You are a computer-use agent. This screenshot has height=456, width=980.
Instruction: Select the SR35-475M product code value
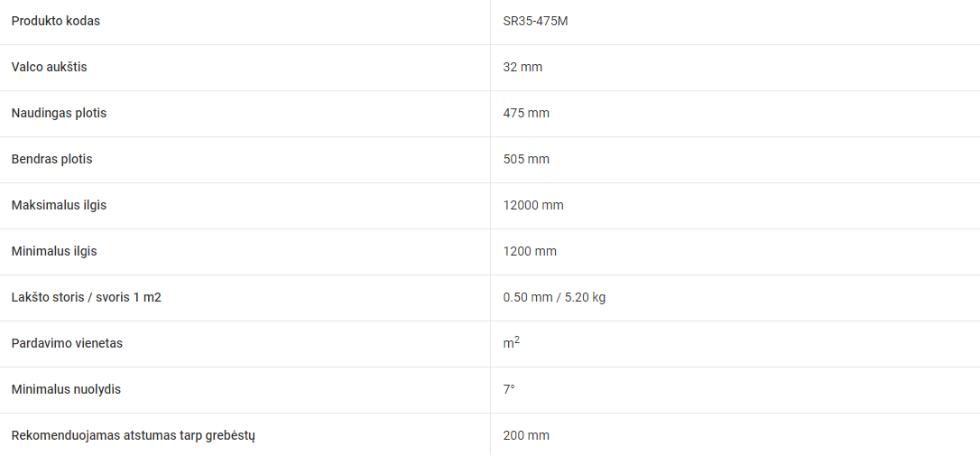(x=536, y=22)
